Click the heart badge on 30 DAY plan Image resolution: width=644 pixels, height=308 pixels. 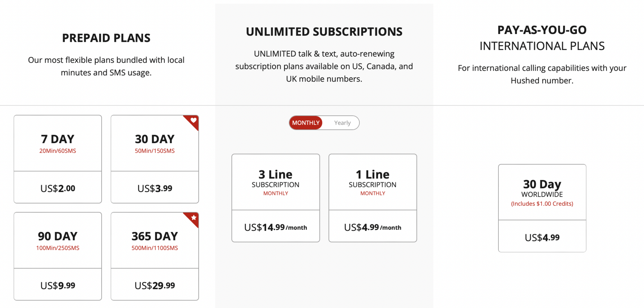pos(193,120)
